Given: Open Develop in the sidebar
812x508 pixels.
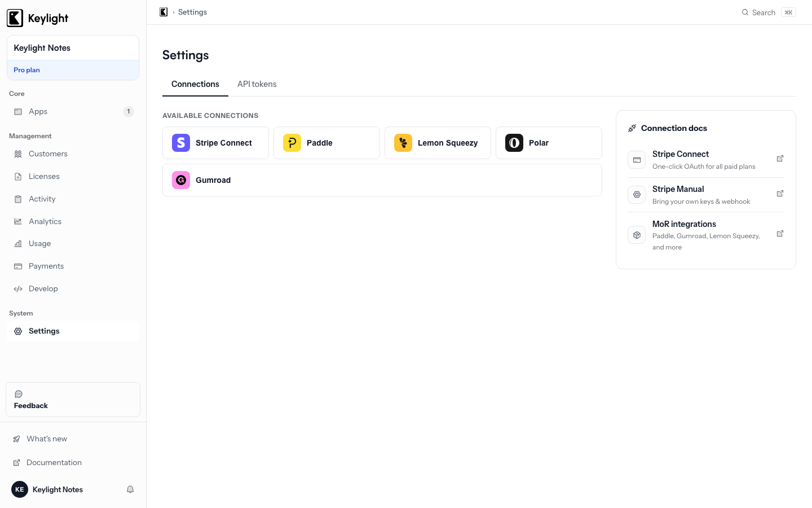Looking at the screenshot, I should pos(73,289).
